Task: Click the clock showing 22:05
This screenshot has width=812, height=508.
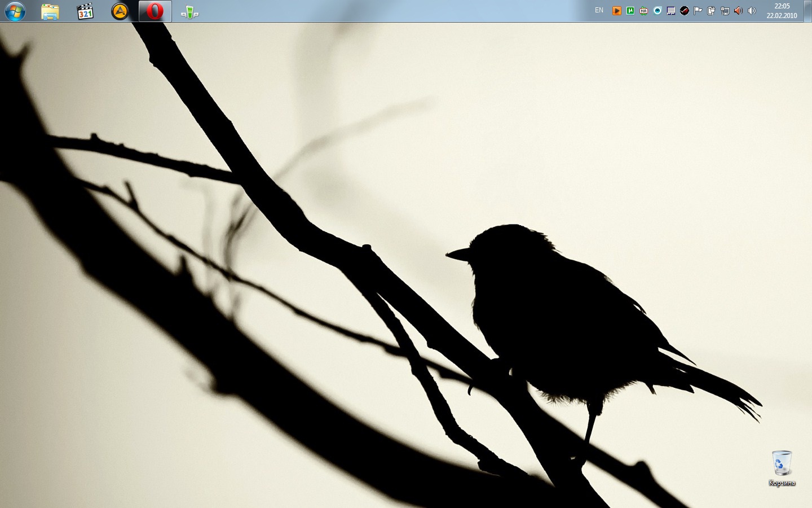Action: point(782,11)
